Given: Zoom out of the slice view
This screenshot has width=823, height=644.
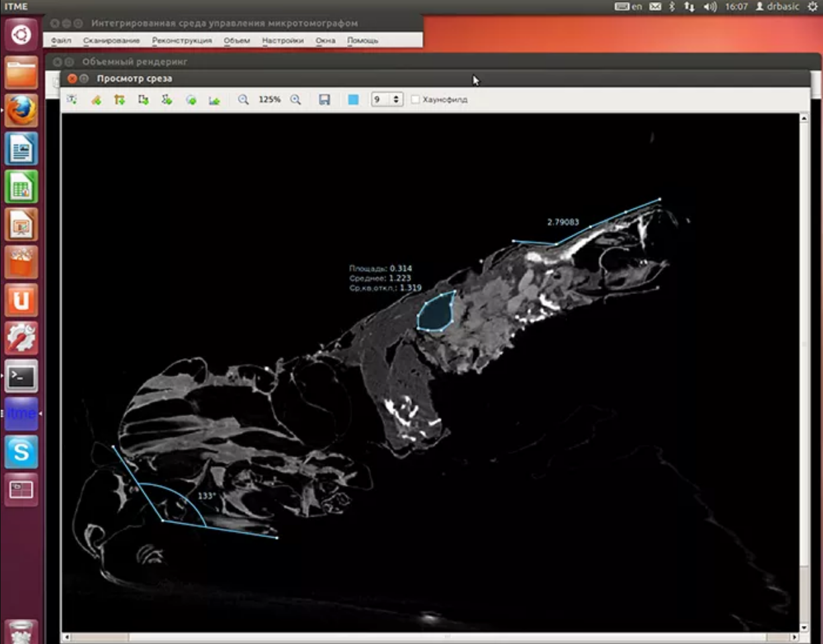Looking at the screenshot, I should click(x=243, y=99).
